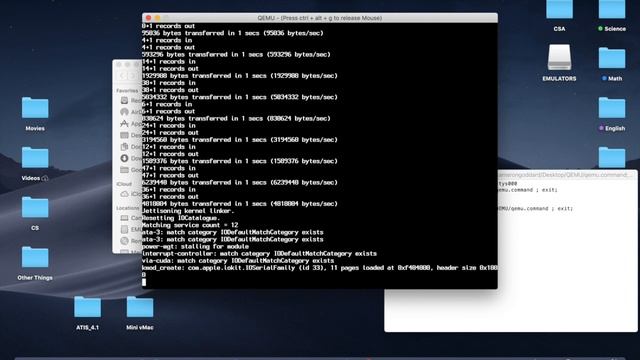The width and height of the screenshot is (640, 360).
Task: Go forward in Finder window
Action: [x=132, y=76]
